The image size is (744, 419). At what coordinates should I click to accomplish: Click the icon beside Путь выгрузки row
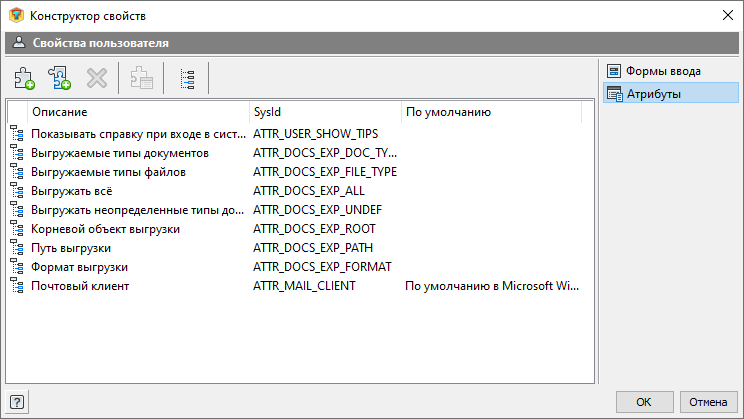click(x=17, y=248)
